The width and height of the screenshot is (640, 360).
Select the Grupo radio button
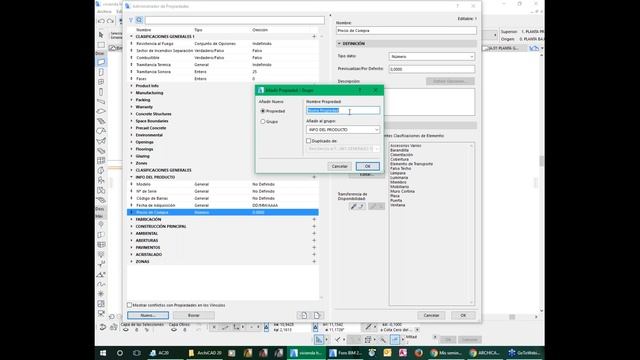263,122
